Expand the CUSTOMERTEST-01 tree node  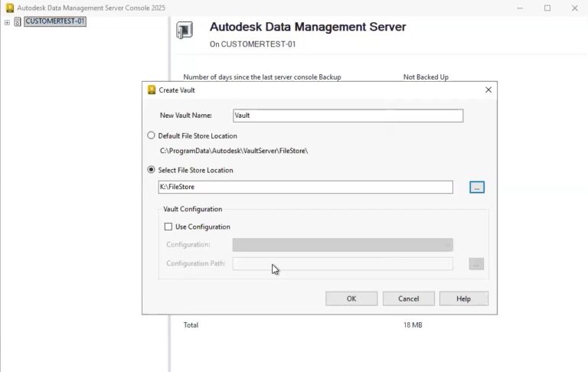[7, 22]
